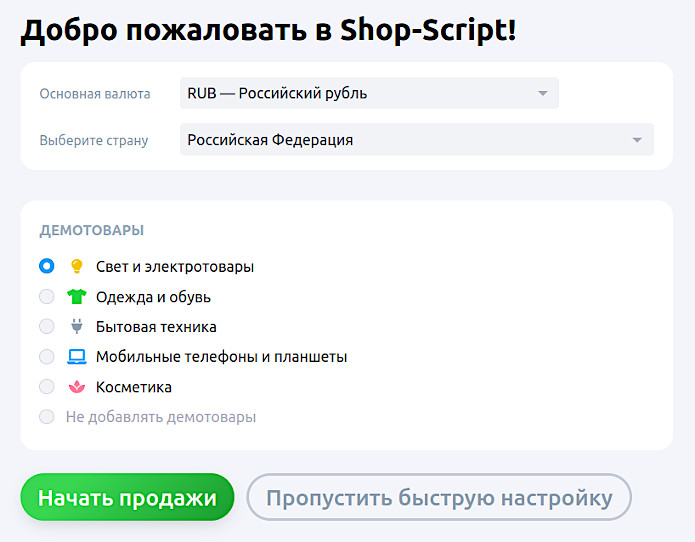The height and width of the screenshot is (542, 695).
Task: Choose the 'Одежда и обувь' radio button
Action: [47, 297]
